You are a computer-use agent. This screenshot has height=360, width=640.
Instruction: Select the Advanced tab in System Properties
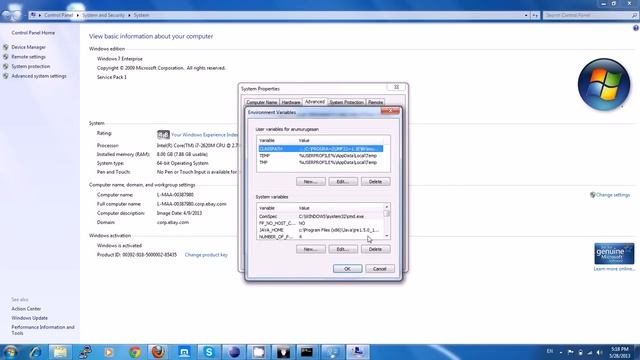click(x=314, y=102)
